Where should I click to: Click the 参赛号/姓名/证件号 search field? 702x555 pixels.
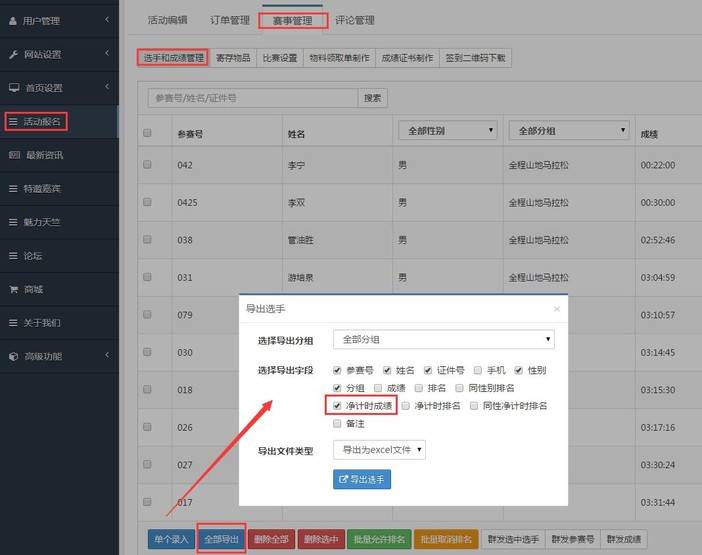252,98
